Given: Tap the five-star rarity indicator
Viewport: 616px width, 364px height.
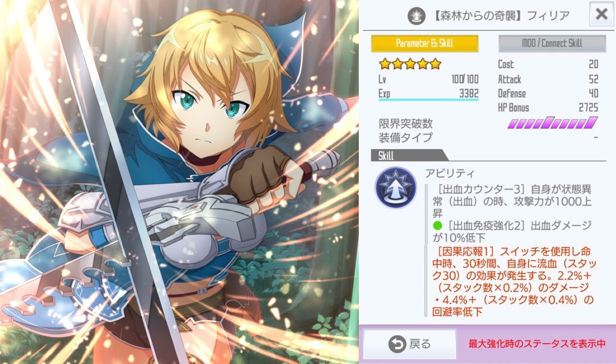Looking at the screenshot, I should pyautogui.click(x=410, y=64).
